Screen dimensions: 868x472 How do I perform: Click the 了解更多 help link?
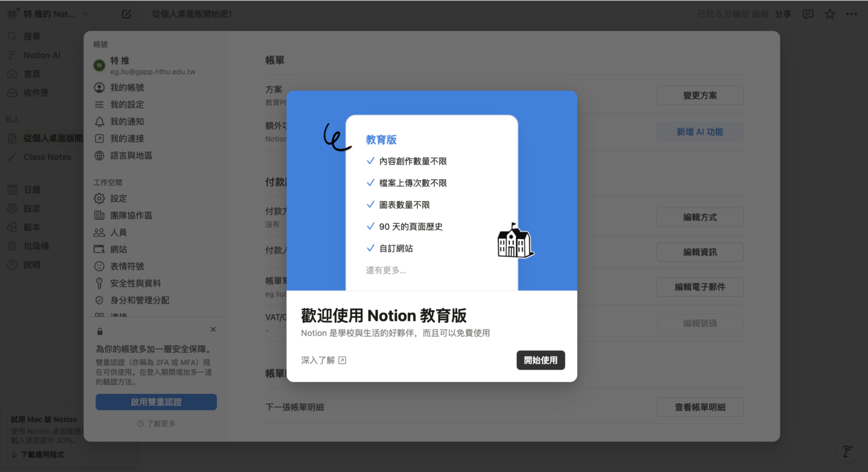click(157, 423)
